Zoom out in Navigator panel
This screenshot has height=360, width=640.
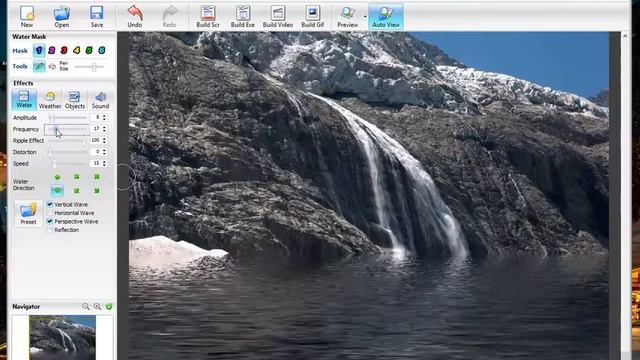86,307
